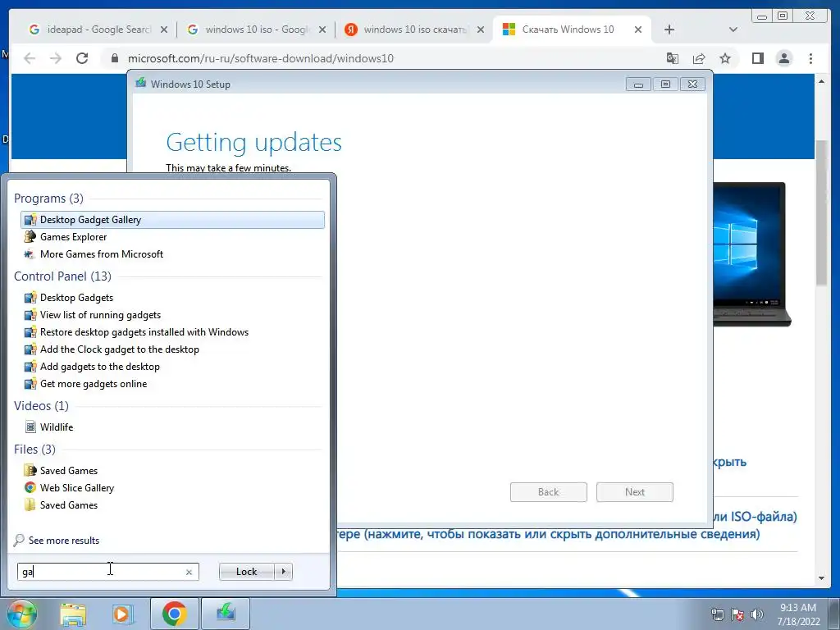The image size is (840, 630).
Task: Click the Windows 10 Setup taskbar icon
Action: click(226, 614)
